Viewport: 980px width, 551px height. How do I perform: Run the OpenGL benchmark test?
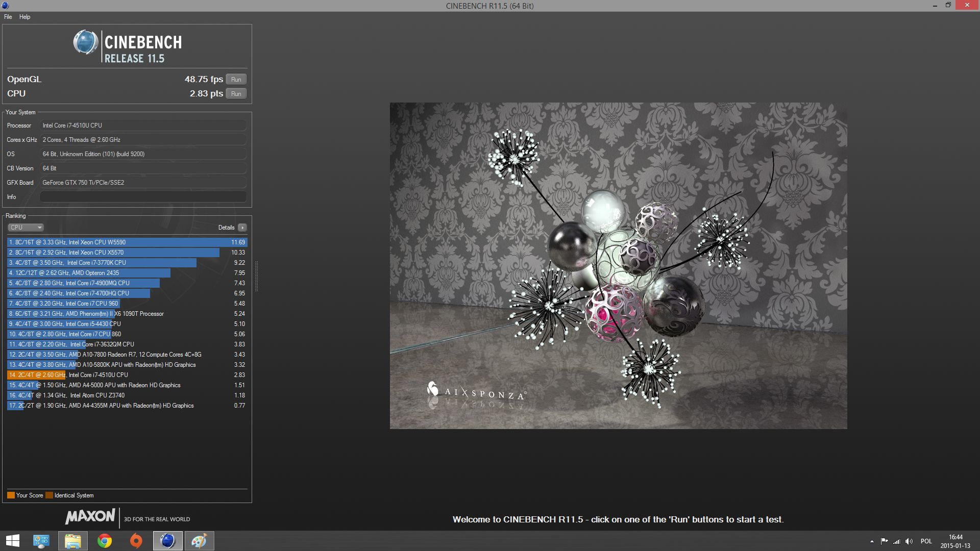(x=236, y=80)
